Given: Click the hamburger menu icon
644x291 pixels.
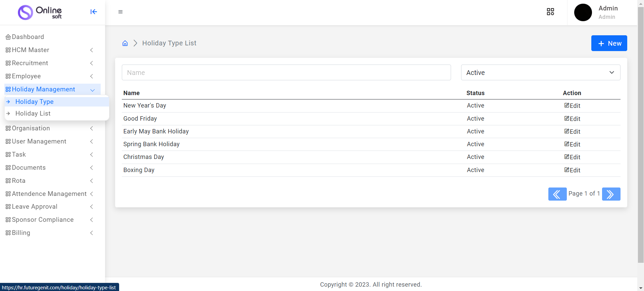Looking at the screenshot, I should (120, 12).
